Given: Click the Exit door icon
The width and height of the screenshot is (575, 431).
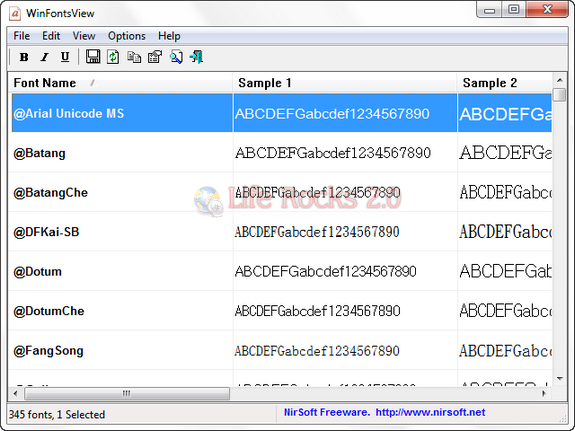Looking at the screenshot, I should (197, 57).
